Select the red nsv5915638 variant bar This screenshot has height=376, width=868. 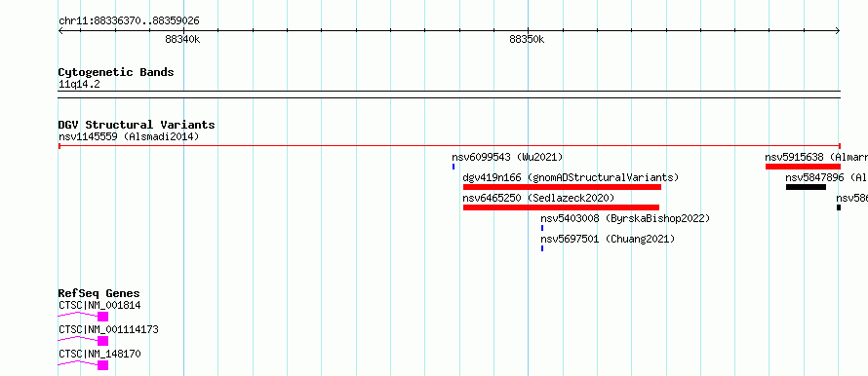click(804, 167)
